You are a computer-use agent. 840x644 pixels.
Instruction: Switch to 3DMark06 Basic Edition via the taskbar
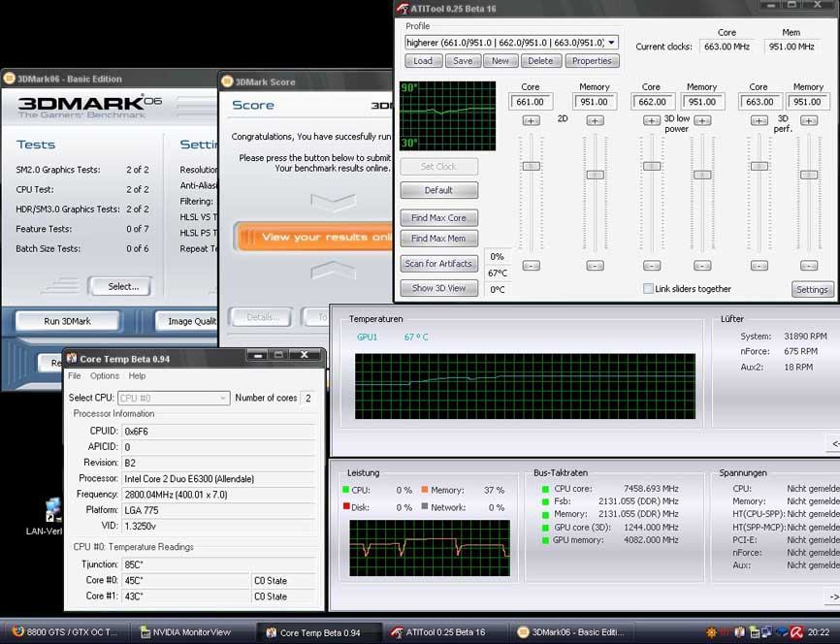tap(572, 632)
